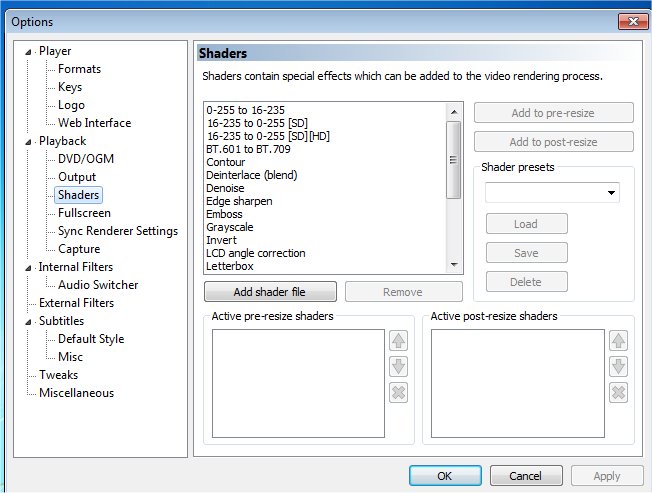Move post-resize shader down with arrow icon

(x=618, y=367)
